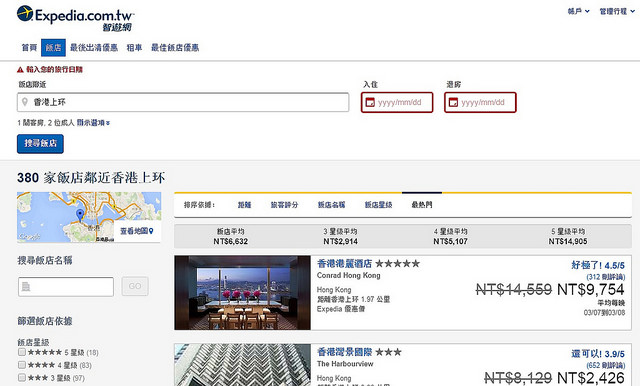Viewport: 640px width, 386px height.
Task: Open 查看地圖 view map link
Action: 137,231
